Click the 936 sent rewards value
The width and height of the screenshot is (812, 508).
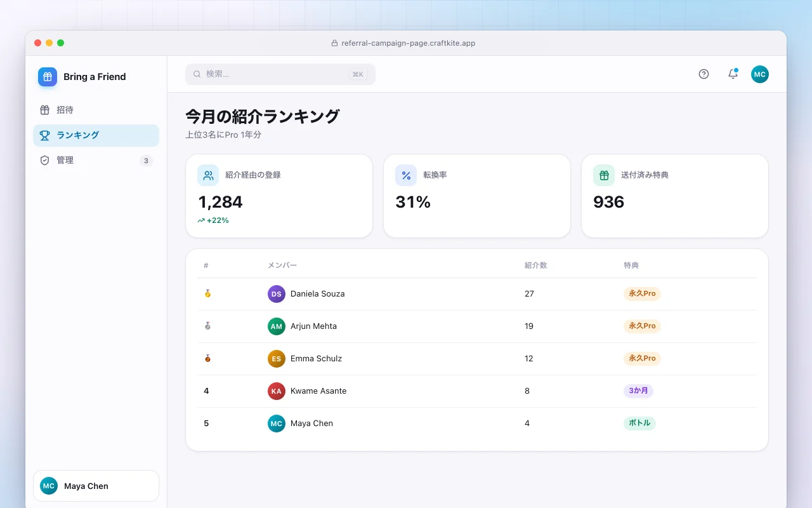click(x=609, y=202)
